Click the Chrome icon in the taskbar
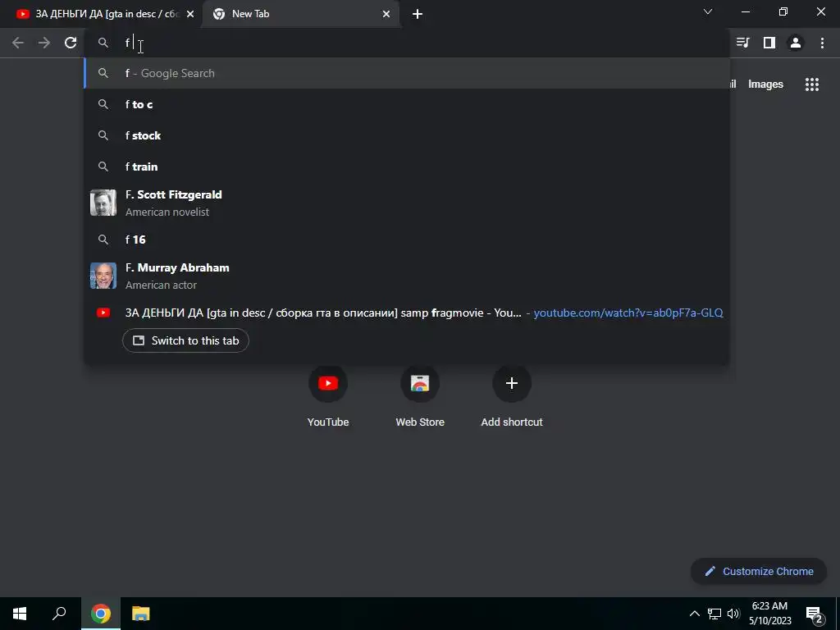The image size is (840, 630). [x=101, y=614]
